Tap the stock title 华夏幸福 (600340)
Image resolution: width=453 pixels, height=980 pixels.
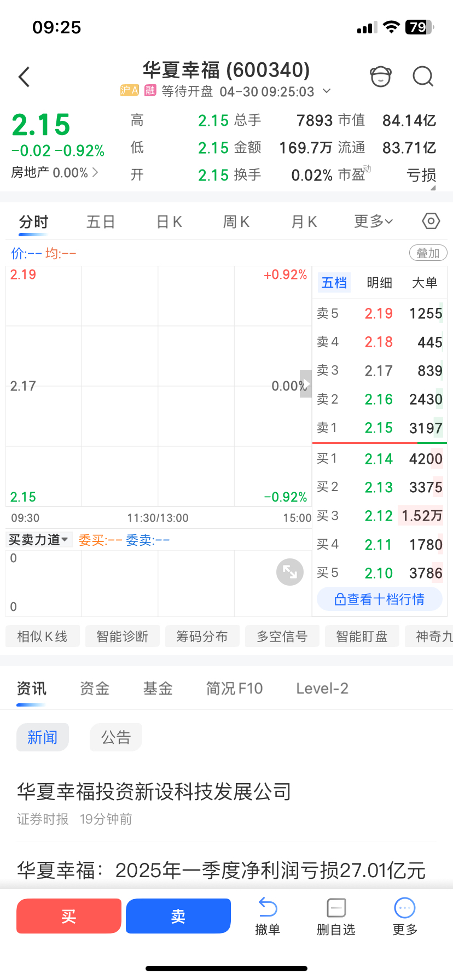coord(226,70)
